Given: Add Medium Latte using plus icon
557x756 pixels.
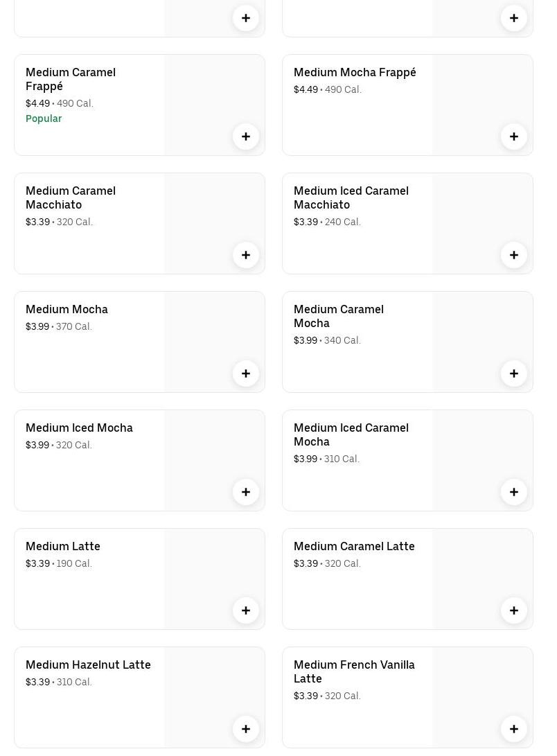Looking at the screenshot, I should coord(246,610).
